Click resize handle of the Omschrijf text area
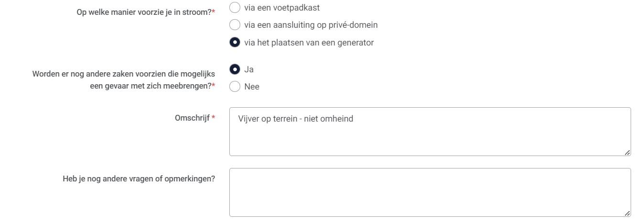Screen dimensions: 644x224 click(627, 152)
